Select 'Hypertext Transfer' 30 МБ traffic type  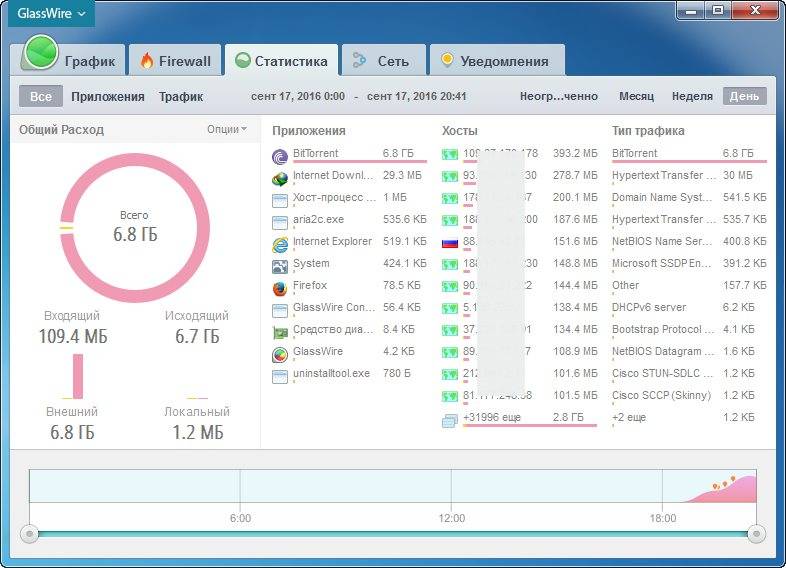click(689, 175)
